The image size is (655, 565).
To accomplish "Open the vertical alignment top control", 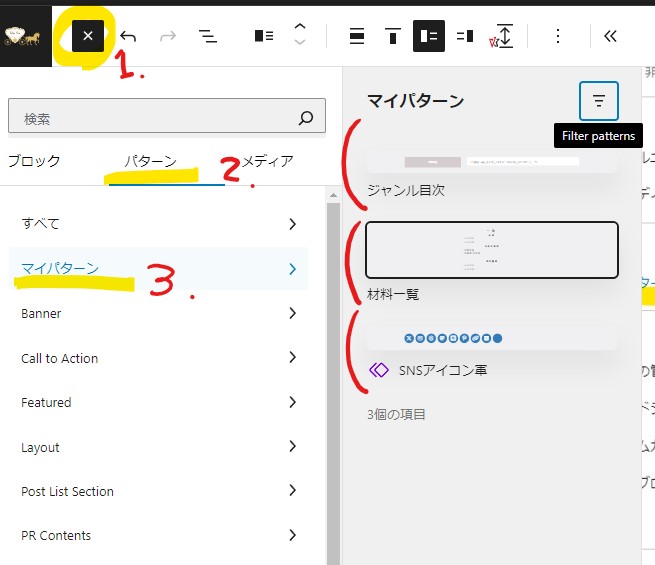I will pos(393,36).
